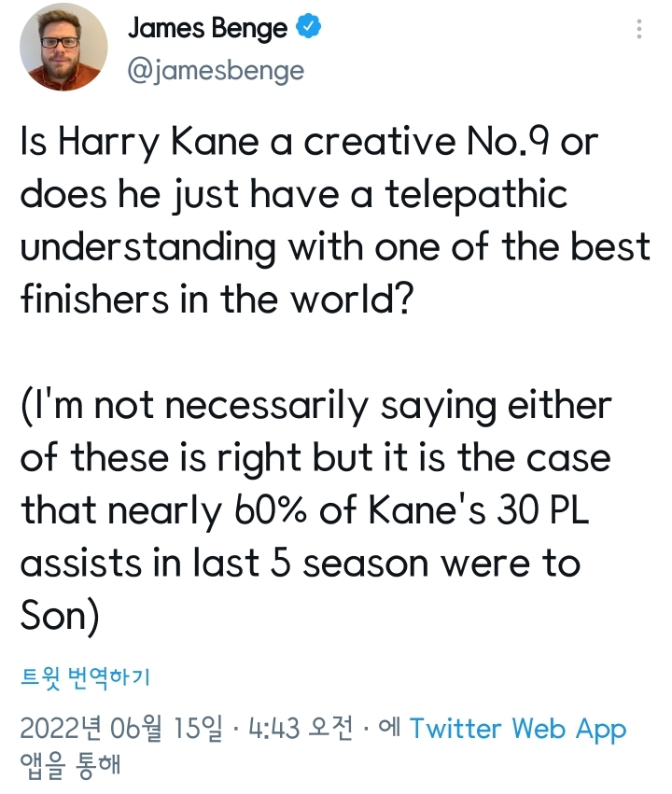Click the blue verified badge icon

(x=308, y=26)
